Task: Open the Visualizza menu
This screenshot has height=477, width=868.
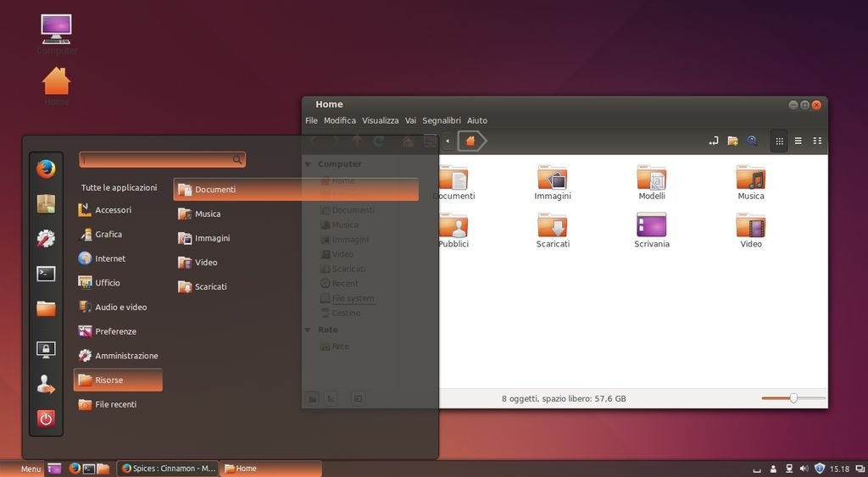Action: click(380, 120)
